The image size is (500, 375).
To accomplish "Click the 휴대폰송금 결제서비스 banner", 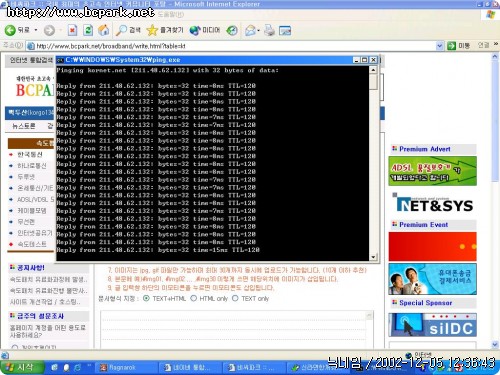I will (432, 279).
